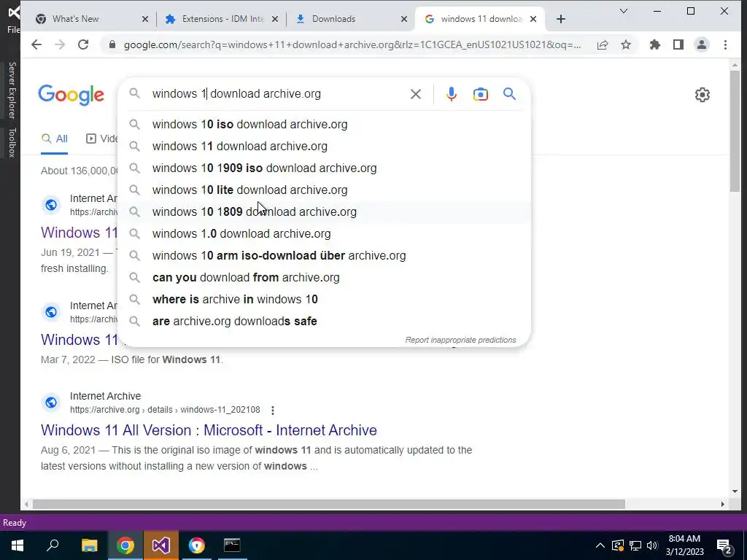Choose suggestion where is archive in windows 10

pyautogui.click(x=324, y=300)
